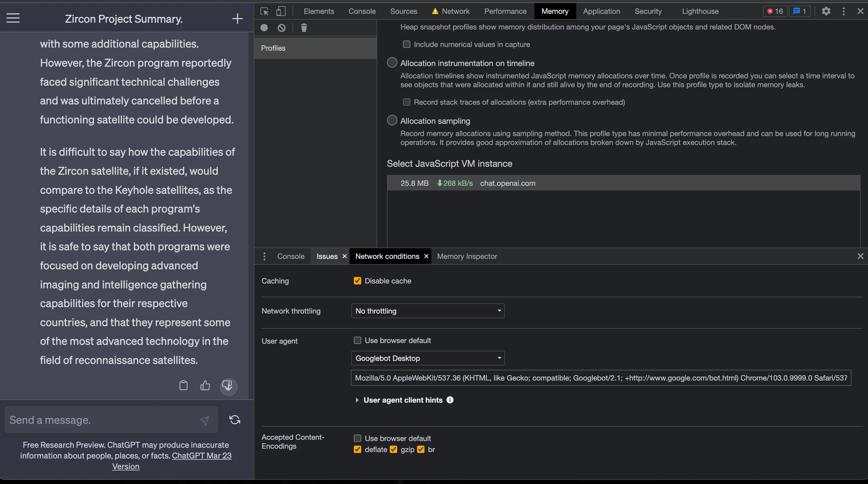Open the Network throttling dropdown

point(428,311)
